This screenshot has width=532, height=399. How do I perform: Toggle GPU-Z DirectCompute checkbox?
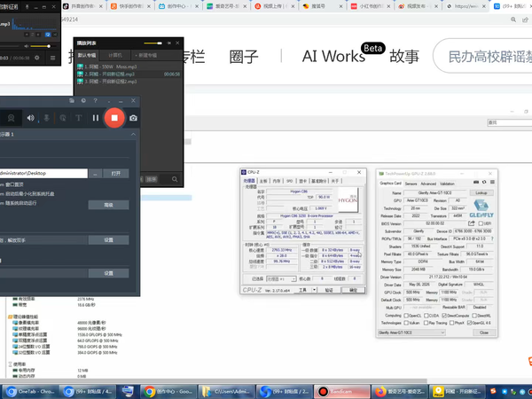click(444, 316)
